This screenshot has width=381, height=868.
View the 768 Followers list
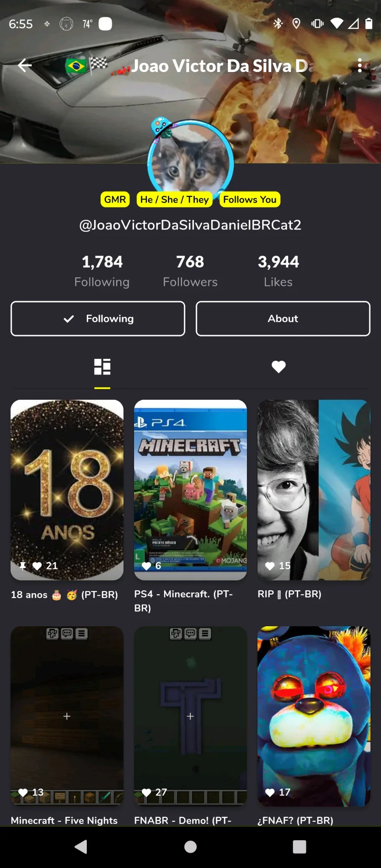190,271
